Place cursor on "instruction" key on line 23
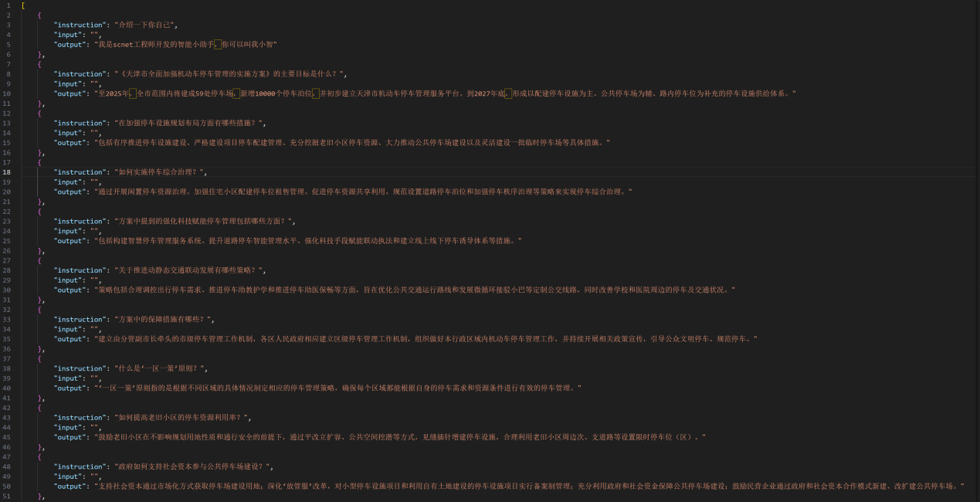980x502 pixels. [79, 222]
